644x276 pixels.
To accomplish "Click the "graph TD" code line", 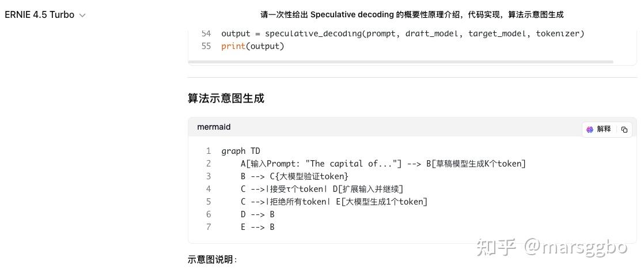I will [241, 151].
